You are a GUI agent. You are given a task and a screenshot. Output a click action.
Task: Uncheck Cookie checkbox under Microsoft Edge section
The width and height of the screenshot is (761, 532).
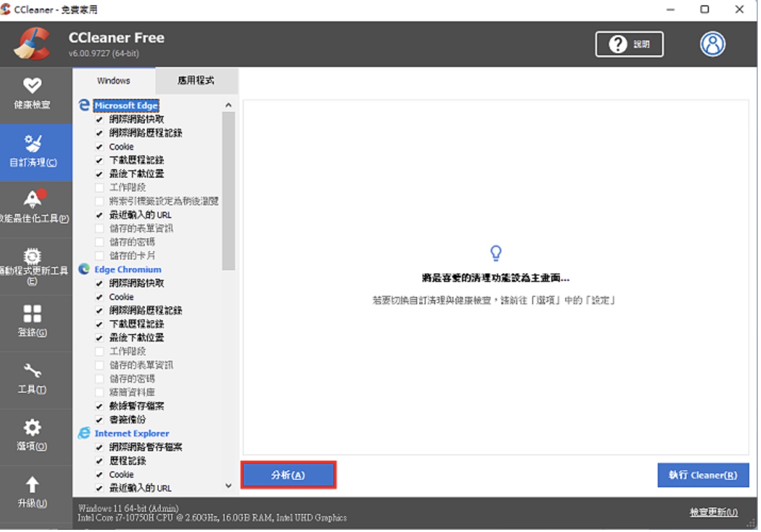[x=99, y=147]
